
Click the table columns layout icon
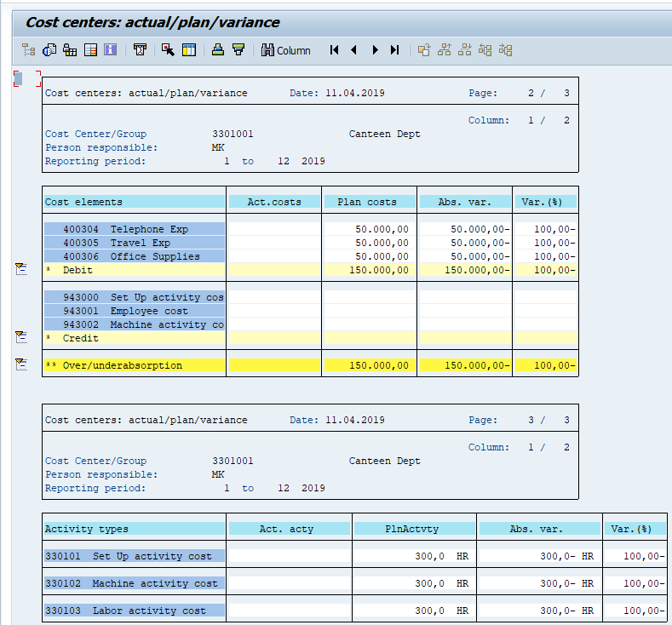click(188, 50)
